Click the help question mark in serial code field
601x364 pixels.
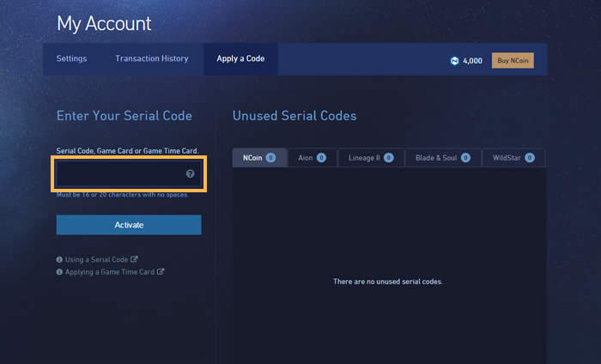[190, 174]
